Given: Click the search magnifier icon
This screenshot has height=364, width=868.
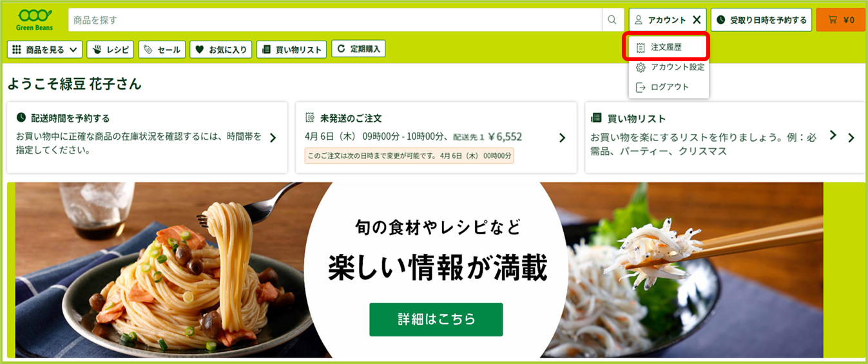Looking at the screenshot, I should click(612, 20).
